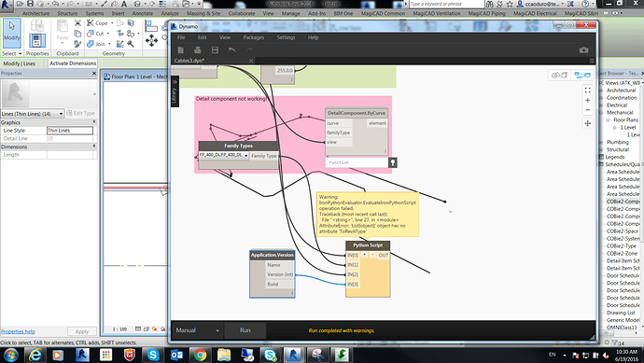Viewport: 644px width, 363px height.
Task: Open the Lines (Thin Lines) type selector
Action: pos(33,114)
